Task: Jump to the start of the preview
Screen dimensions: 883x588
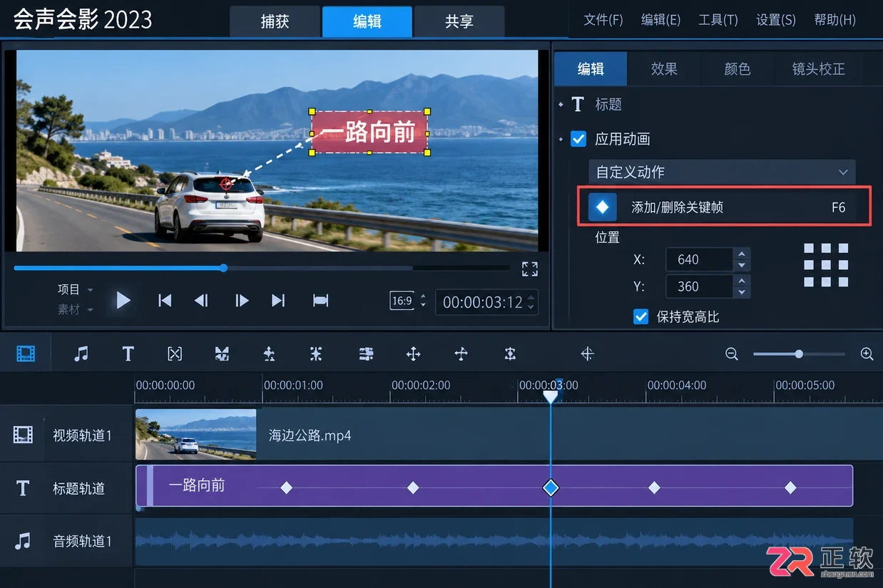Action: tap(165, 301)
